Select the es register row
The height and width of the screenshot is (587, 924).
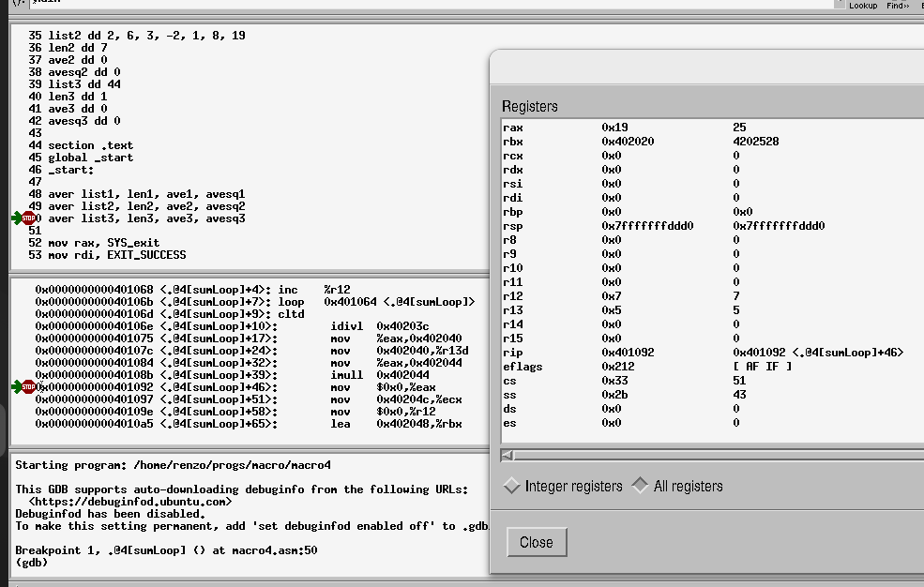pyautogui.click(x=713, y=423)
